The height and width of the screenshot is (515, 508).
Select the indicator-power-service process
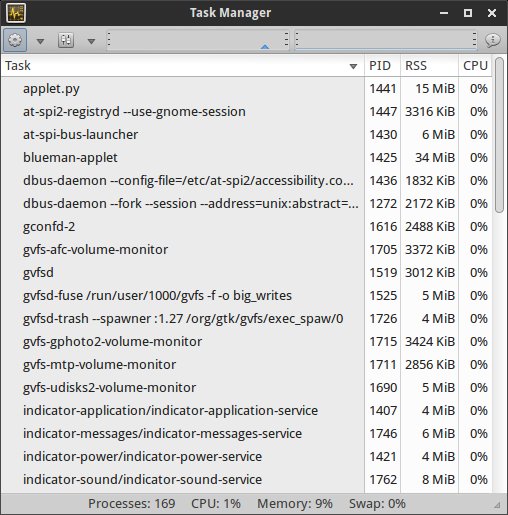point(247,457)
